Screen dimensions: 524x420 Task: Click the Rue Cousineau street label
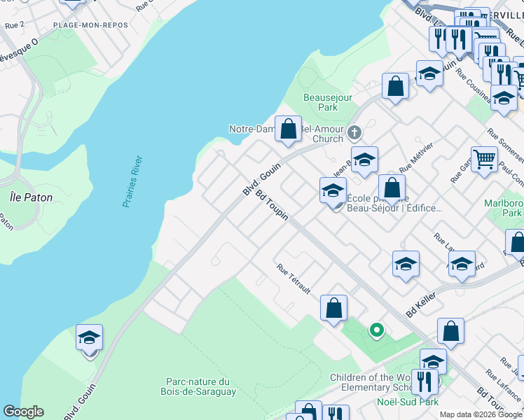473,86
